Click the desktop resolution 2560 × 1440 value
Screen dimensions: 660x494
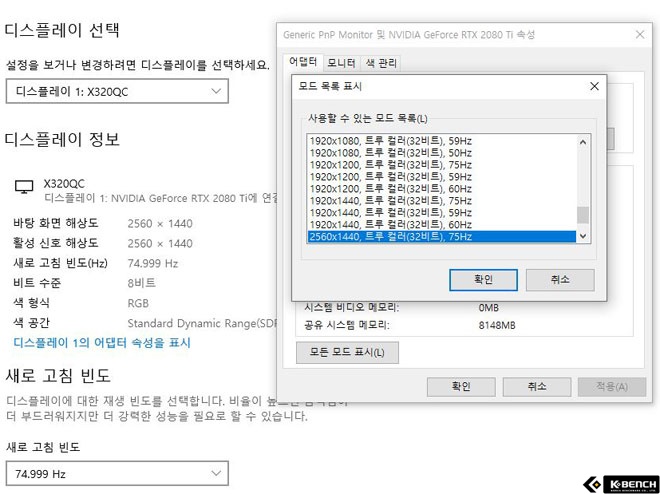tap(160, 223)
